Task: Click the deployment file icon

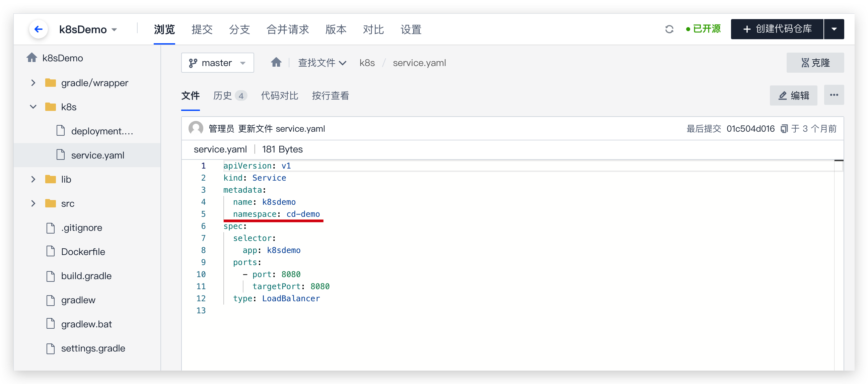Action: point(60,131)
